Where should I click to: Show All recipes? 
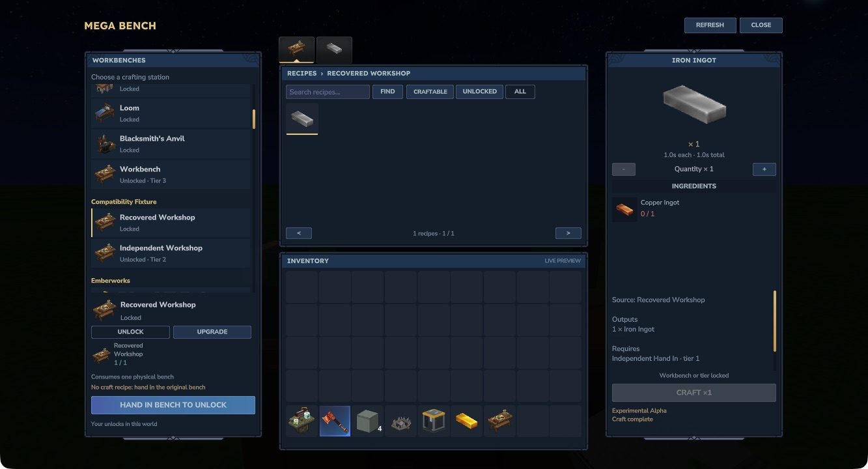[520, 92]
